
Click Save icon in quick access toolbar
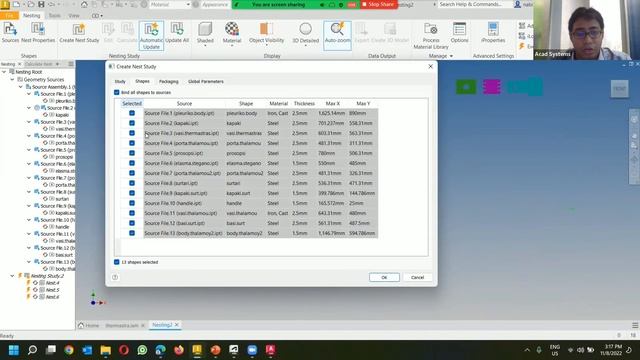(41, 4)
